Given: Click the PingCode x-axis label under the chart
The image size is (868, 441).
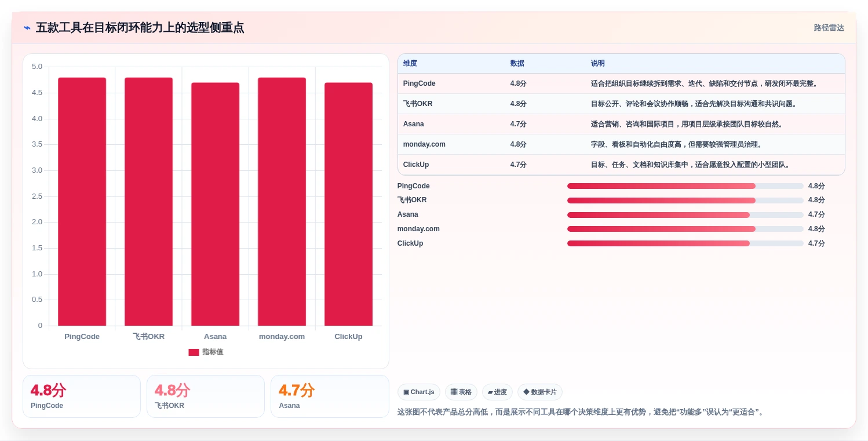Looking at the screenshot, I should [82, 337].
